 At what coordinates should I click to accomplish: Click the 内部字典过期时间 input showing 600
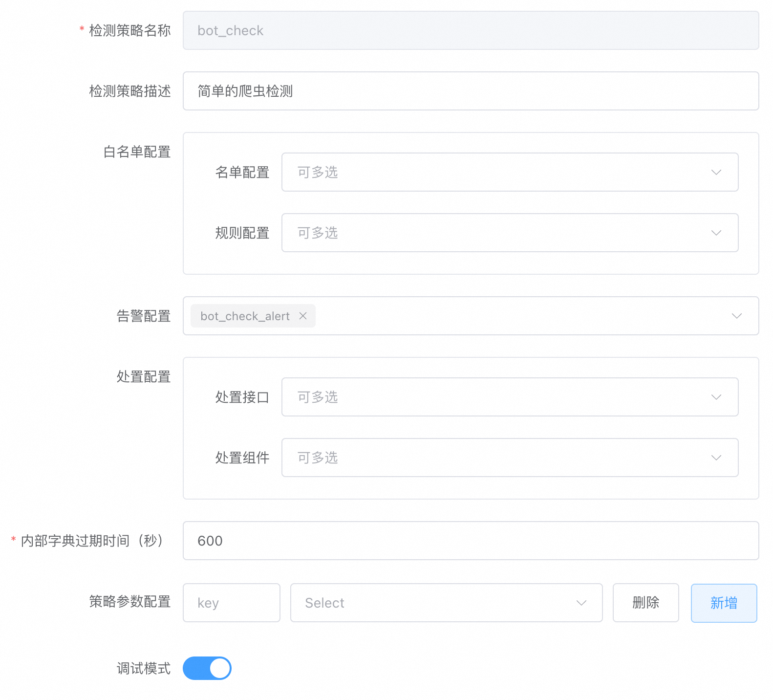pyautogui.click(x=470, y=541)
